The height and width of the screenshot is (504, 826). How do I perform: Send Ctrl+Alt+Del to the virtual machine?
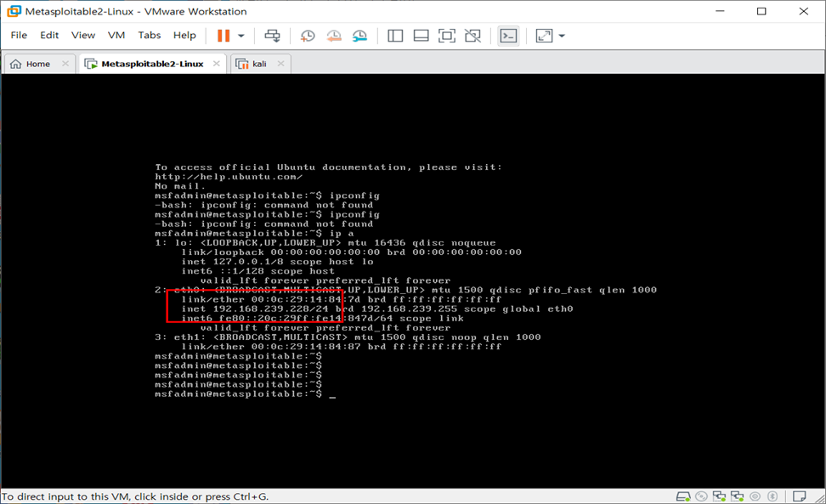(272, 36)
